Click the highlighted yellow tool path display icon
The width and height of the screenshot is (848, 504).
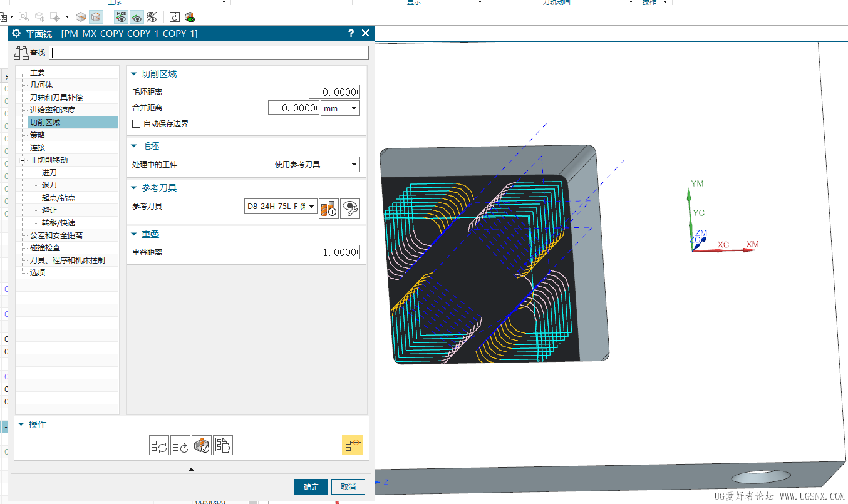click(x=352, y=445)
